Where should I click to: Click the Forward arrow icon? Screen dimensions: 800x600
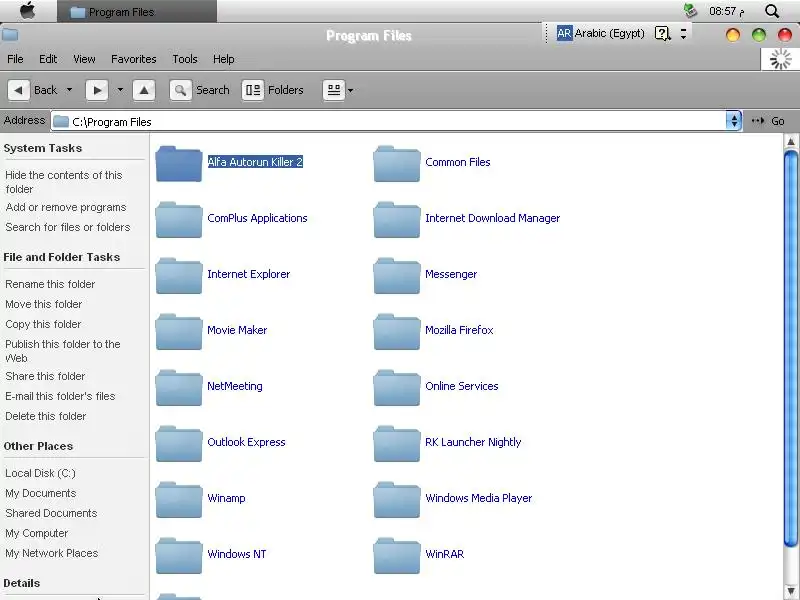(97, 90)
